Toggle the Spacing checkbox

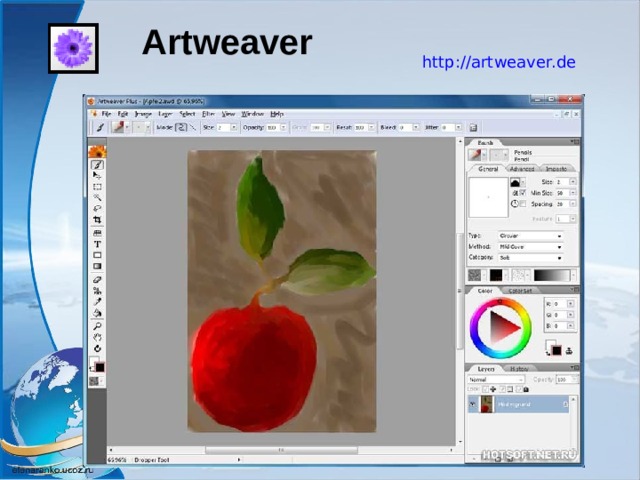pyautogui.click(x=523, y=204)
